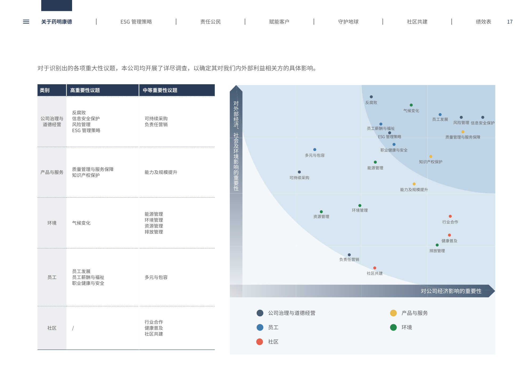Screen dimensions: 532x392
Task: Navigate to the 绩效表 section
Action: pyautogui.click(x=483, y=22)
